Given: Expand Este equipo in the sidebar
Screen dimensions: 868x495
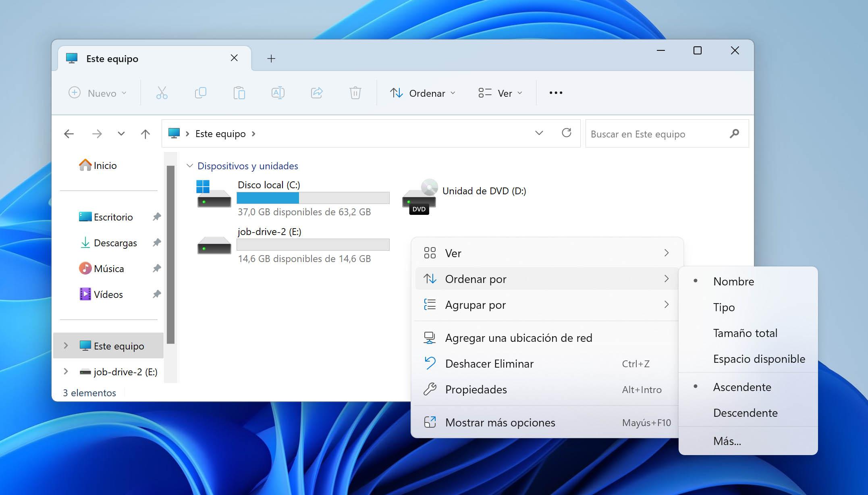Looking at the screenshot, I should point(66,345).
